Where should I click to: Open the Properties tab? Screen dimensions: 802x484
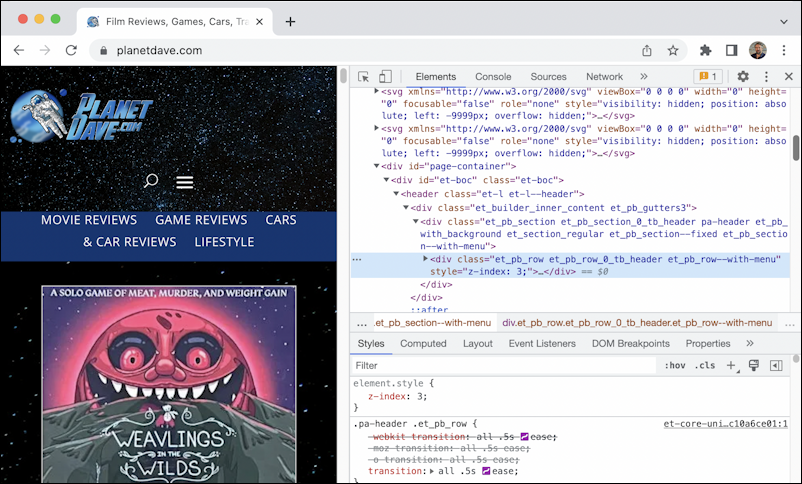[x=708, y=343]
